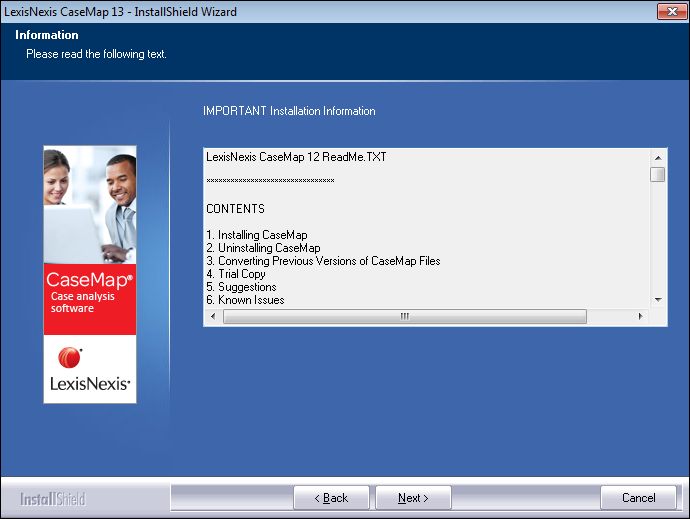Click the vertical scrollbar thumb in readme
The image size is (690, 519).
[657, 175]
